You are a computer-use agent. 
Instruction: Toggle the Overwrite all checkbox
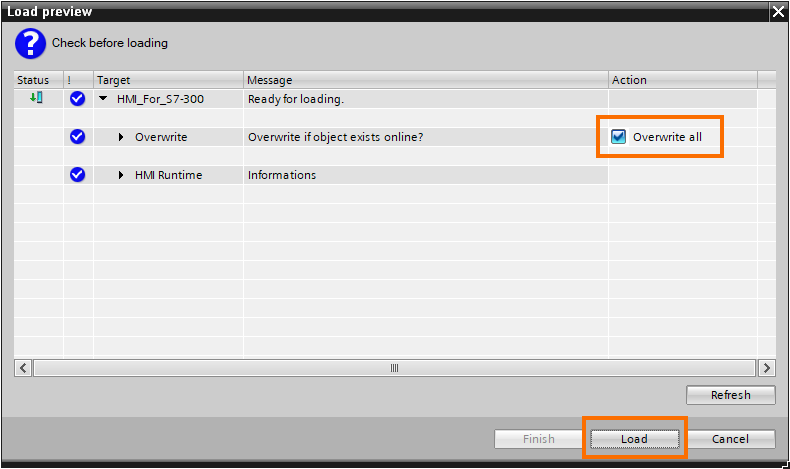[618, 137]
